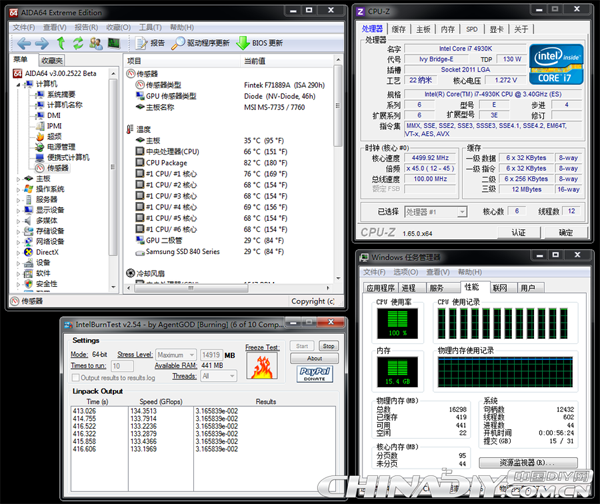Click the IntelBurnTest Stop button

point(328,346)
